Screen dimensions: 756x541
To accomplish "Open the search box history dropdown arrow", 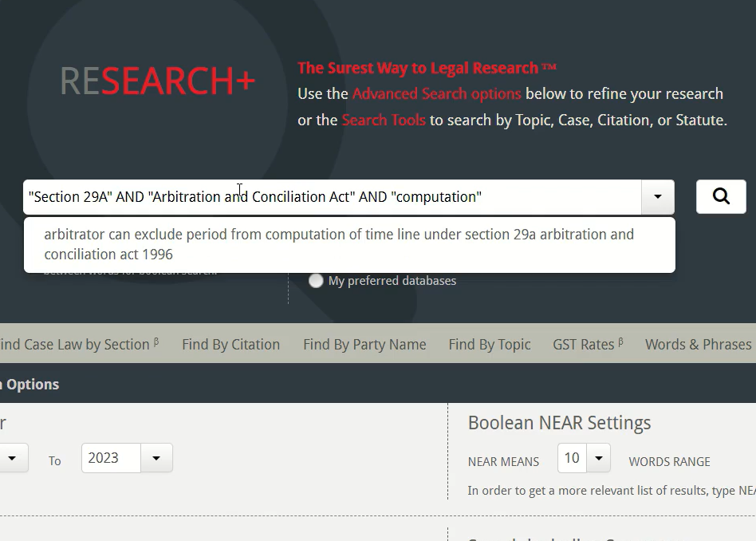I will click(x=658, y=196).
